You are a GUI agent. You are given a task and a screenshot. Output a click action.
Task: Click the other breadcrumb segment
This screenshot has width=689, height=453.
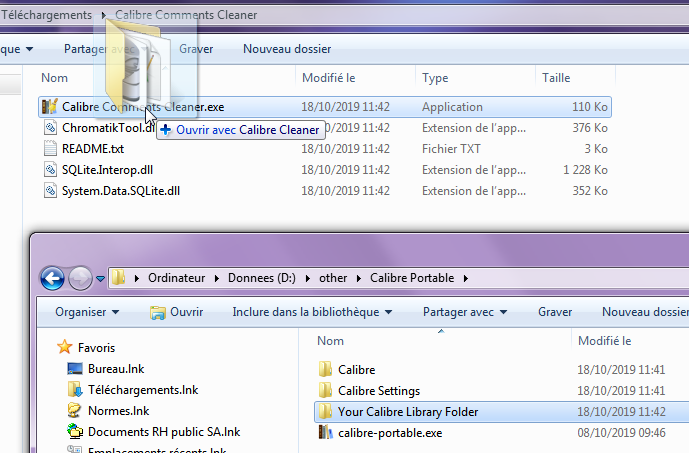[333, 278]
